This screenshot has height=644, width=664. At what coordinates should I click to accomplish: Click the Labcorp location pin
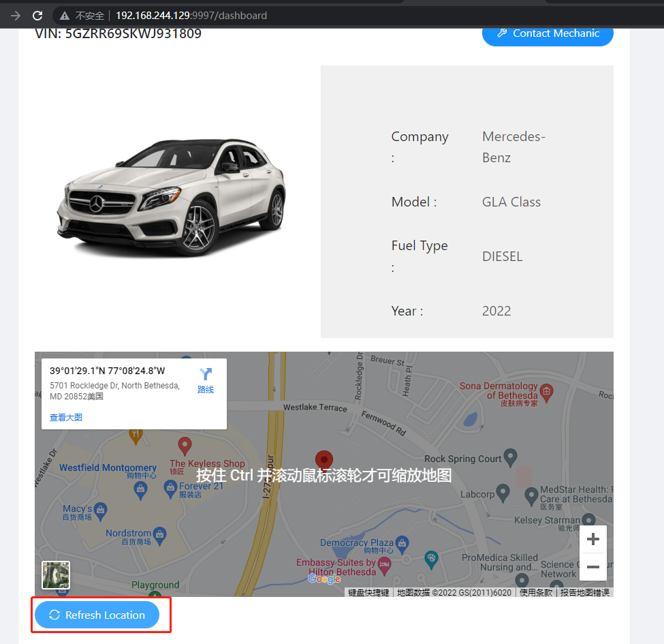[x=503, y=493]
